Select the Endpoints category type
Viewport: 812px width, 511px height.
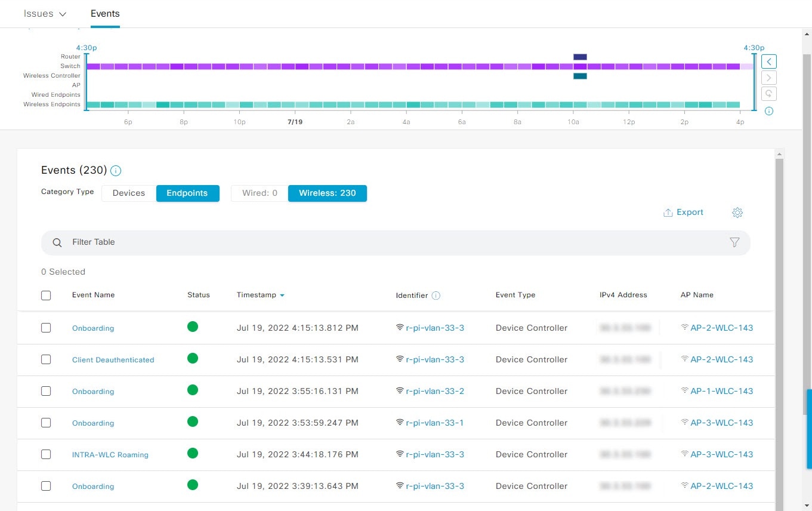(187, 193)
